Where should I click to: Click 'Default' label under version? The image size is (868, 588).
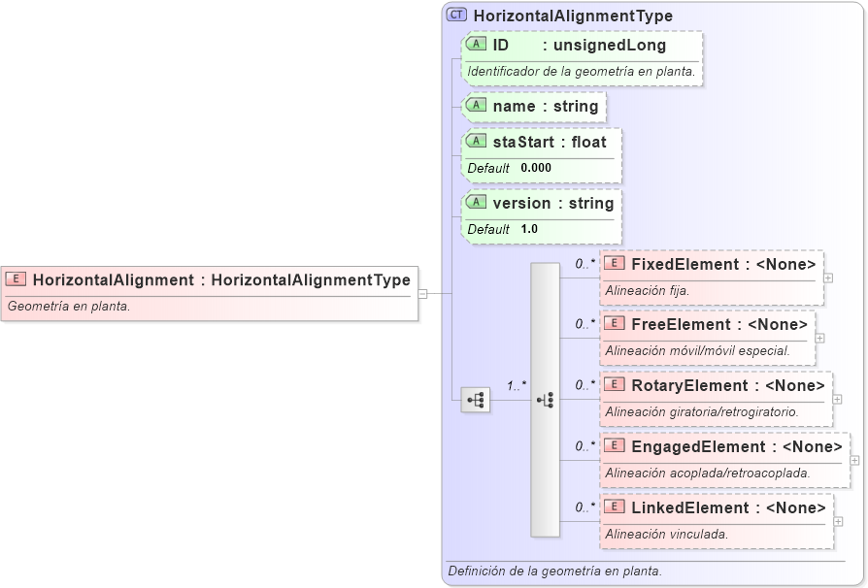tap(488, 230)
